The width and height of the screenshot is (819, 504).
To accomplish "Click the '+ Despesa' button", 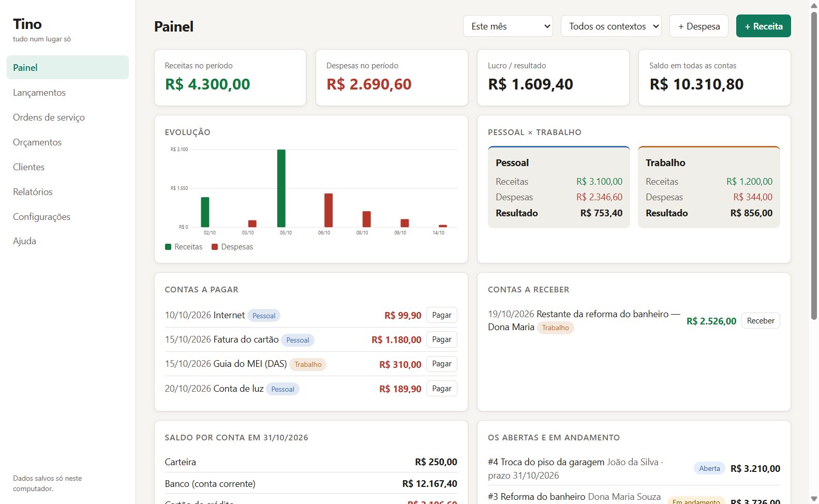I will [699, 26].
